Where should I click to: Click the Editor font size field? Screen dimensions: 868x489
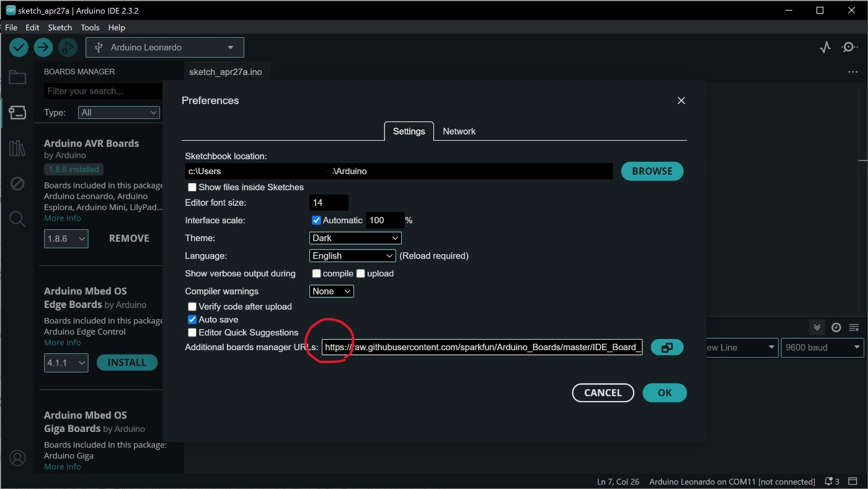pyautogui.click(x=329, y=203)
